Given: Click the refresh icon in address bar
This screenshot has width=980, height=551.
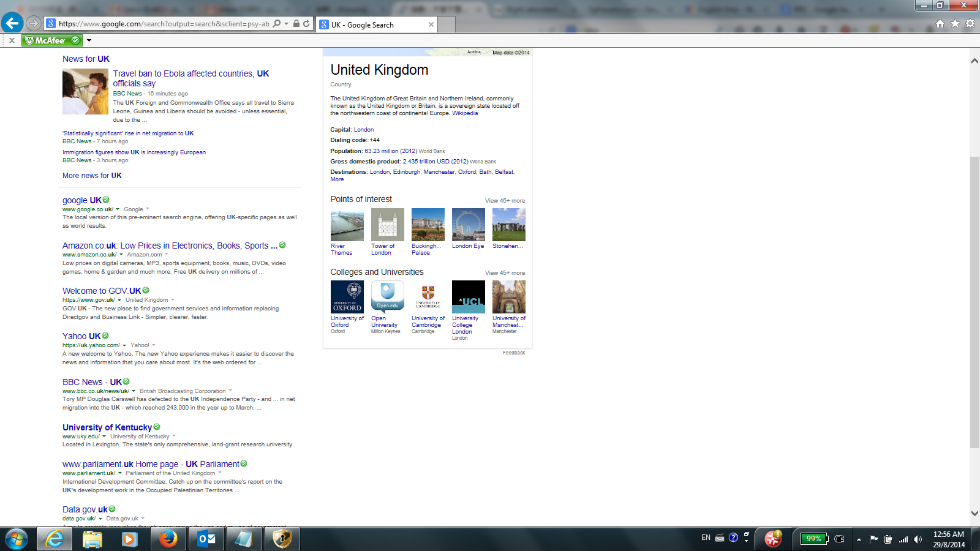Looking at the screenshot, I should coord(306,24).
